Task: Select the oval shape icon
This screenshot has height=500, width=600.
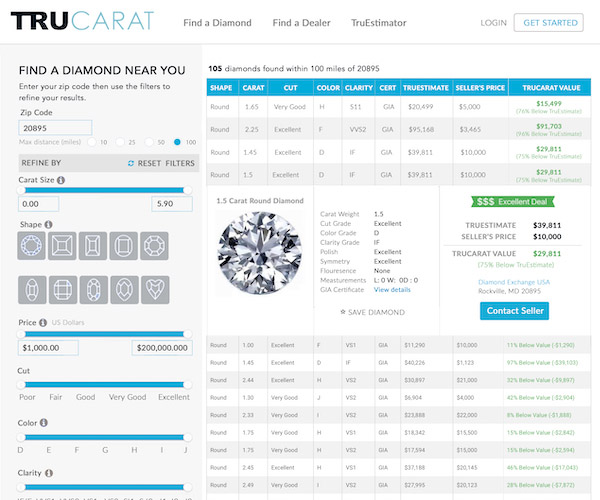Action: point(94,290)
